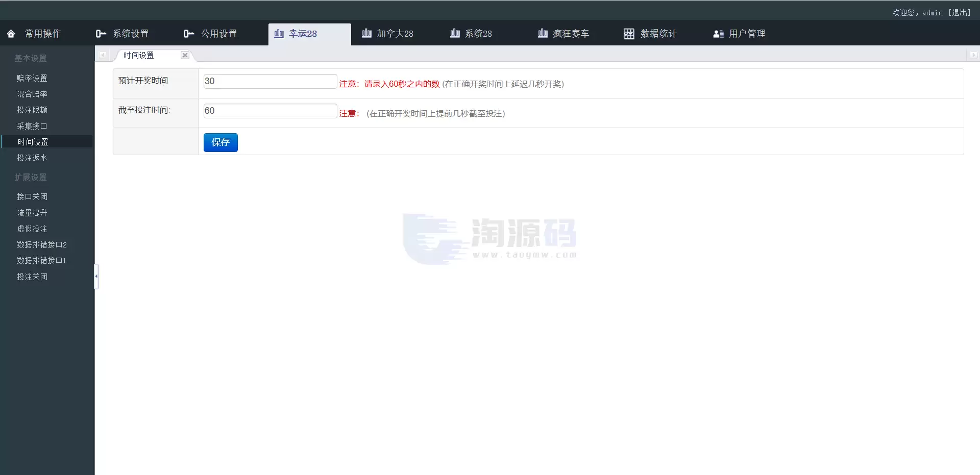The image size is (980, 475).
Task: Click the key icon beside 公用设置
Action: click(189, 34)
